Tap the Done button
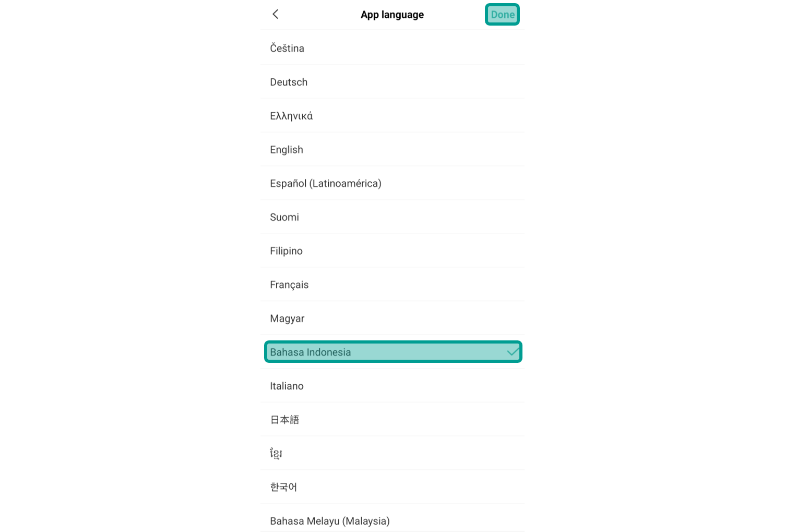Viewport: 785px width, 532px height. (502, 15)
